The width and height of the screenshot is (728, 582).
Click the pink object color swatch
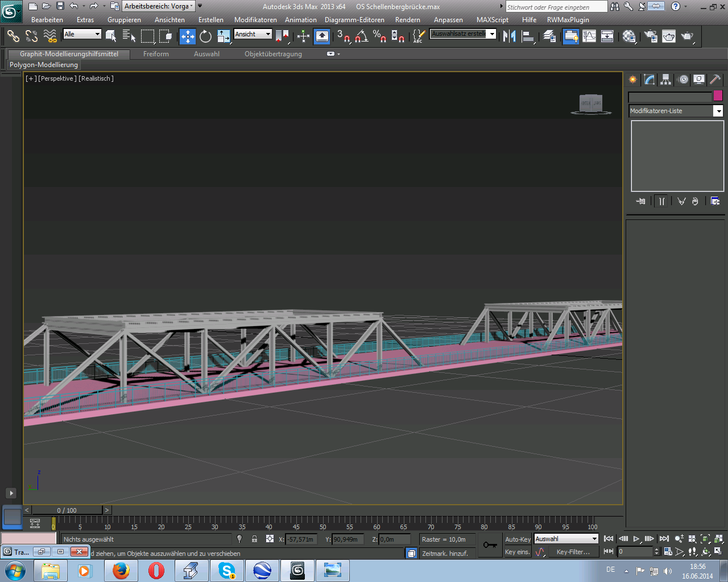718,96
